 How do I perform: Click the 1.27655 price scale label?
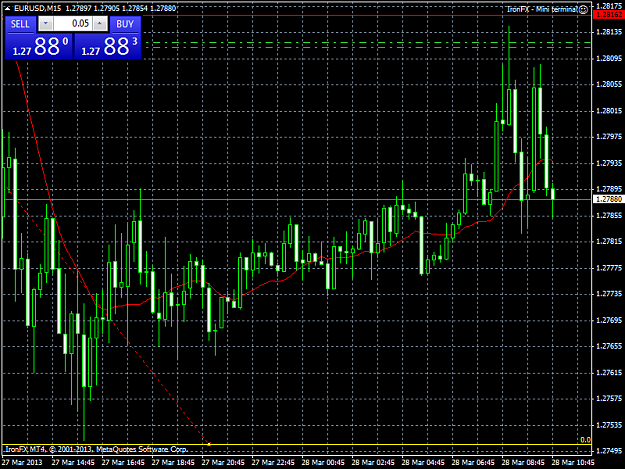609,346
